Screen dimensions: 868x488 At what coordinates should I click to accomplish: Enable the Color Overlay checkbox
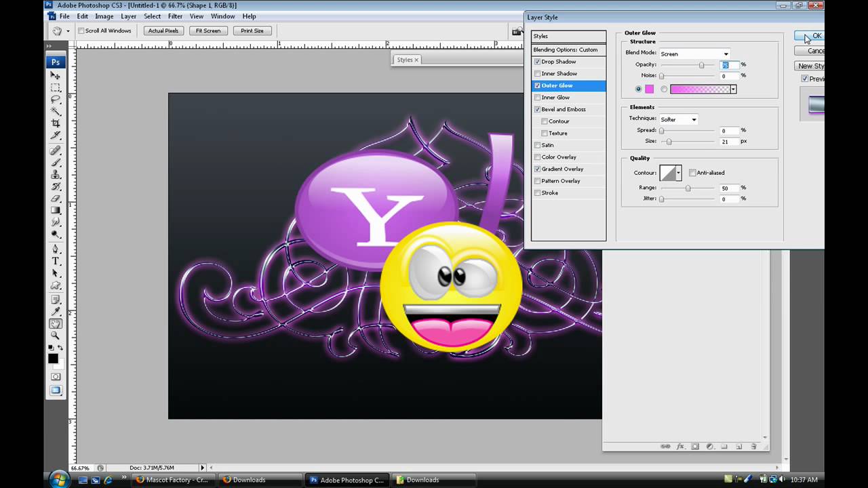pos(538,157)
